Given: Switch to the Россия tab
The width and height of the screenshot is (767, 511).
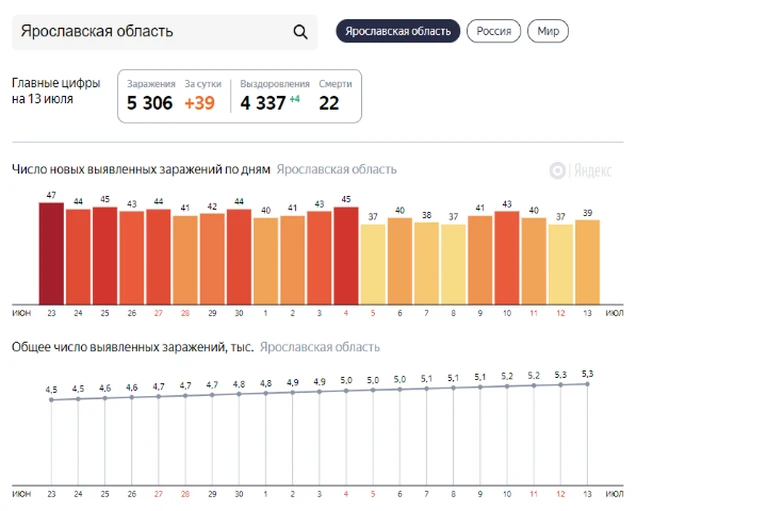Looking at the screenshot, I should tap(494, 31).
